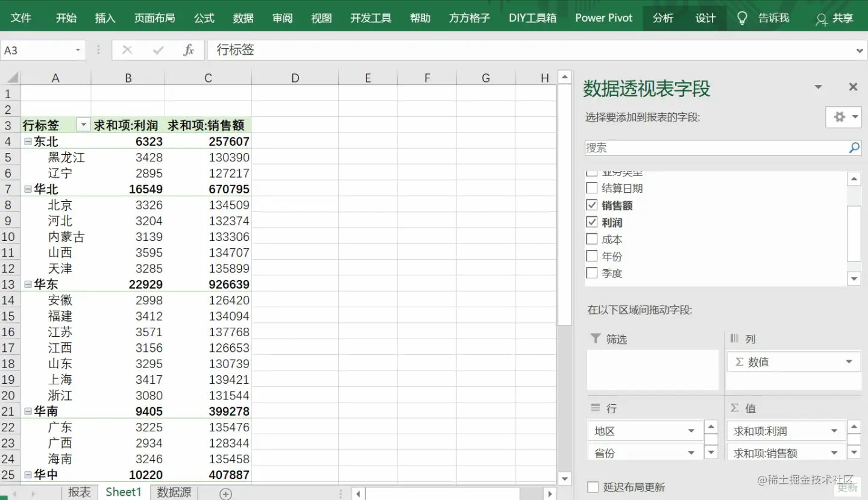
Task: Open the 方方格子 ribbon tab
Action: click(470, 18)
